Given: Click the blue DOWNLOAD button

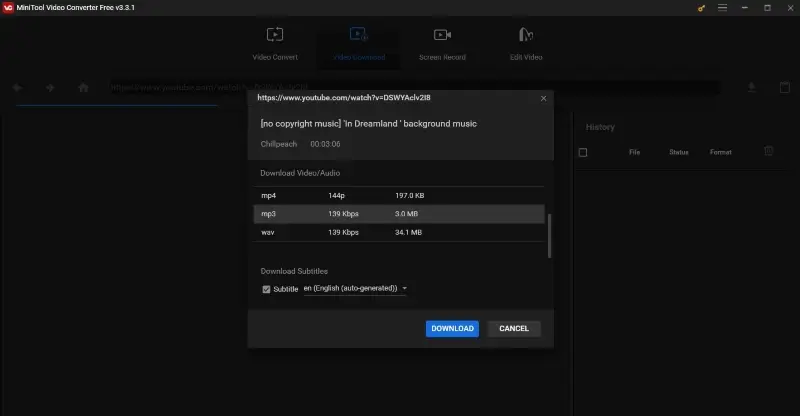Looking at the screenshot, I should click(452, 329).
